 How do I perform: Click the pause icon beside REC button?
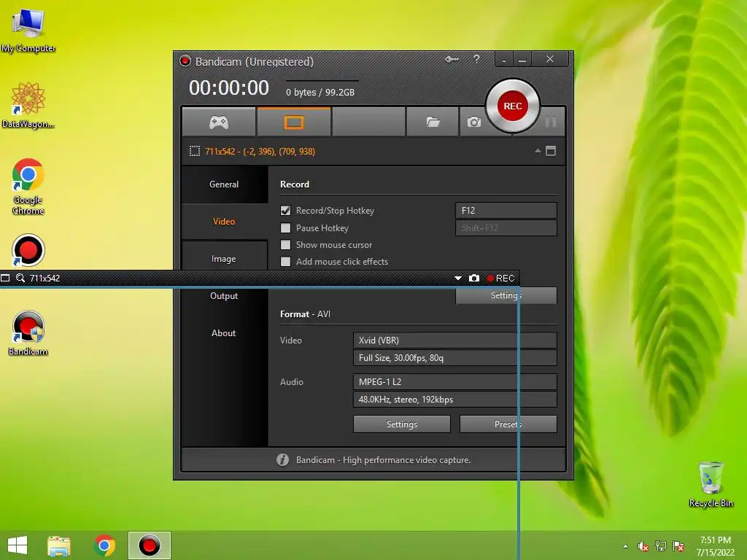coord(551,122)
